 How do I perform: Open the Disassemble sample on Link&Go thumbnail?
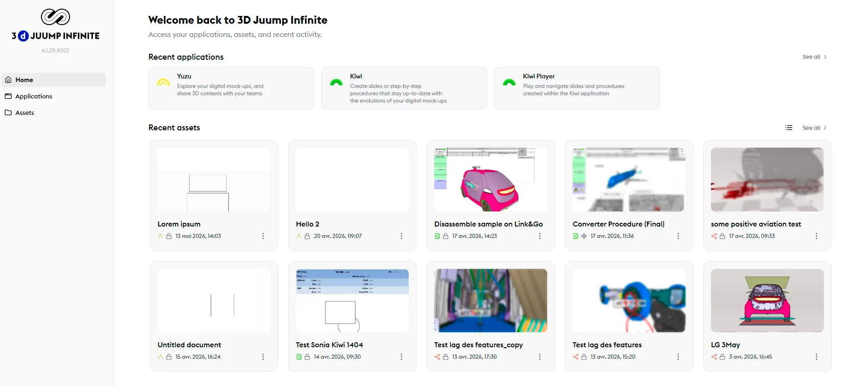[x=491, y=180]
